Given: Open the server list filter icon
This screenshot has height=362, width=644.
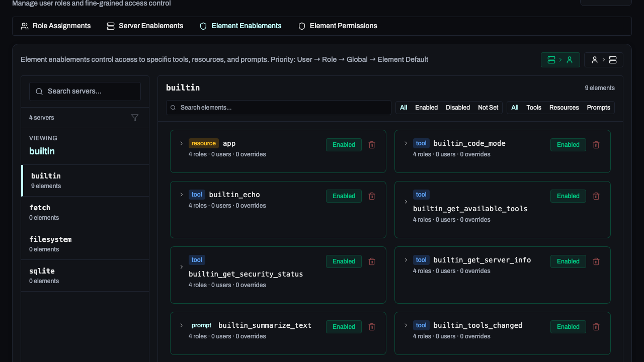Looking at the screenshot, I should [135, 118].
